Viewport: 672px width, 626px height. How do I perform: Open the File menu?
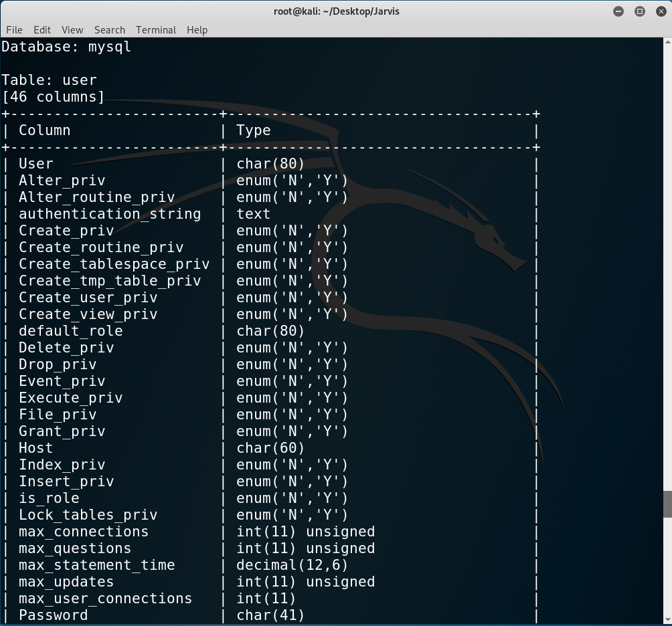[x=14, y=30]
